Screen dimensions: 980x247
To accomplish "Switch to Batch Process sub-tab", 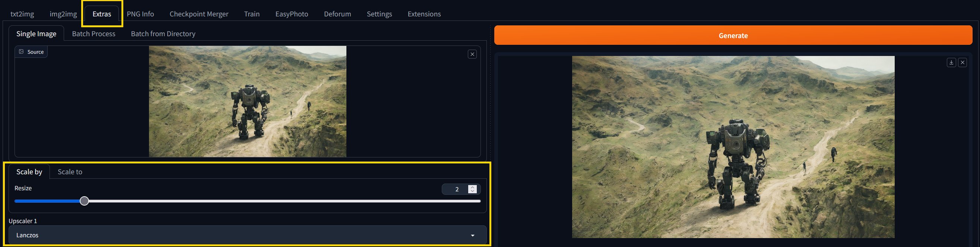I will (x=93, y=34).
